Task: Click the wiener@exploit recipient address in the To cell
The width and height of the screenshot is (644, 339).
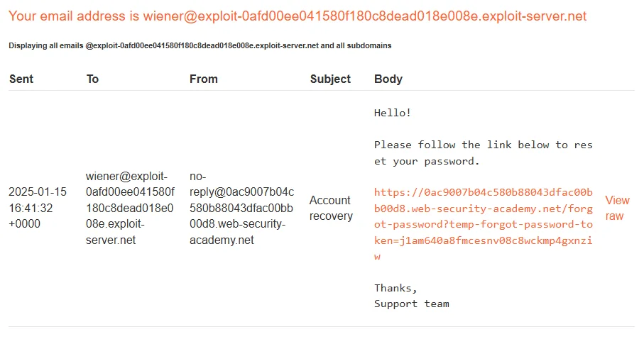Action: (130, 208)
